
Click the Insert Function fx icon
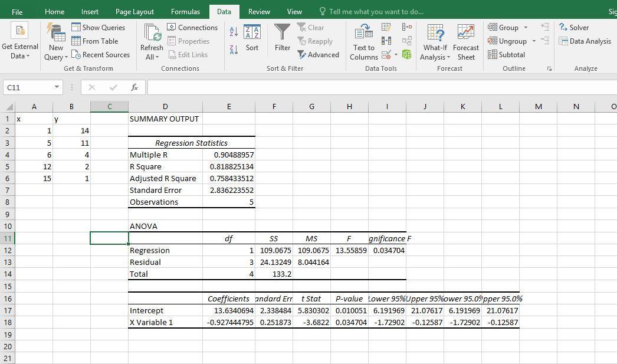pos(134,87)
